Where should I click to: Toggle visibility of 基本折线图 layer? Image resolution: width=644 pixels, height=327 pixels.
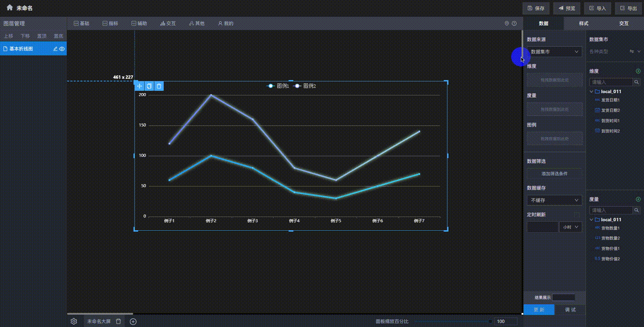click(x=62, y=49)
